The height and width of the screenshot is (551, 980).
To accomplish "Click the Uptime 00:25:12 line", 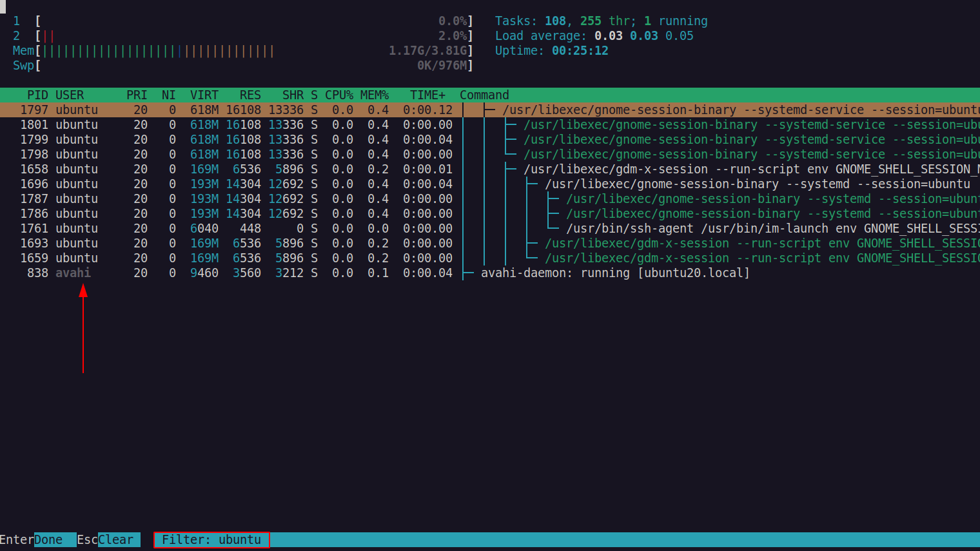I will tap(551, 51).
